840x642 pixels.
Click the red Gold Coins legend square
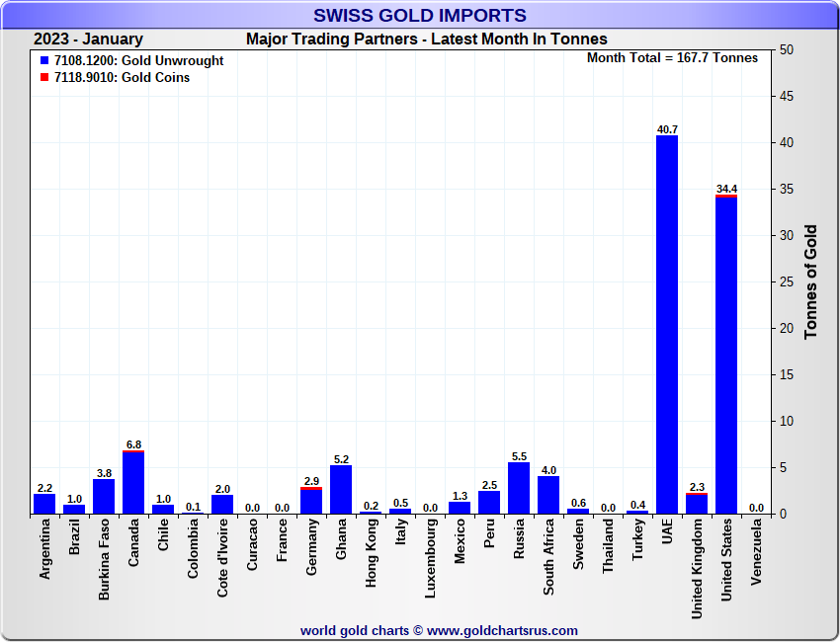coord(44,78)
